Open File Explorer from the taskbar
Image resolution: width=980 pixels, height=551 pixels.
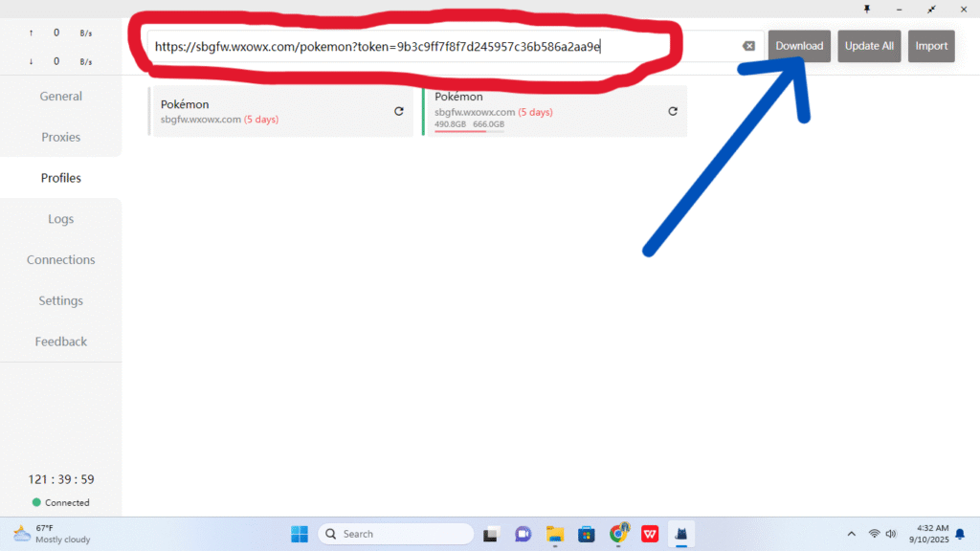click(554, 534)
